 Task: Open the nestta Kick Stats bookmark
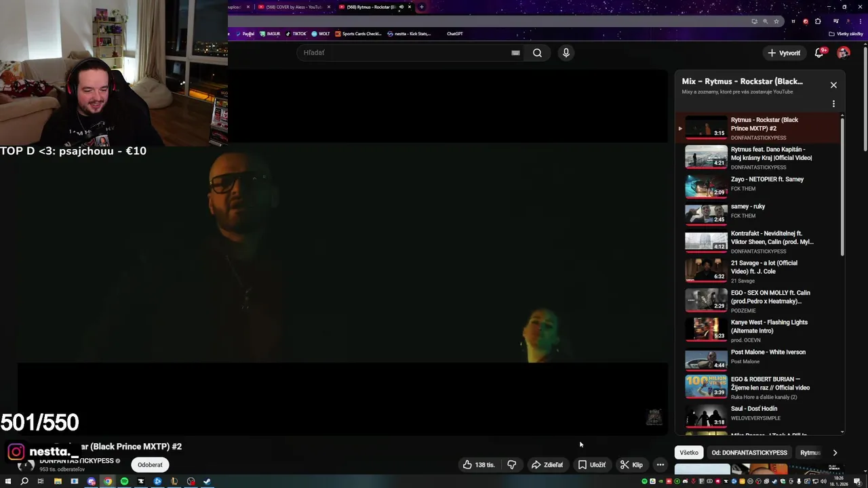tap(409, 34)
